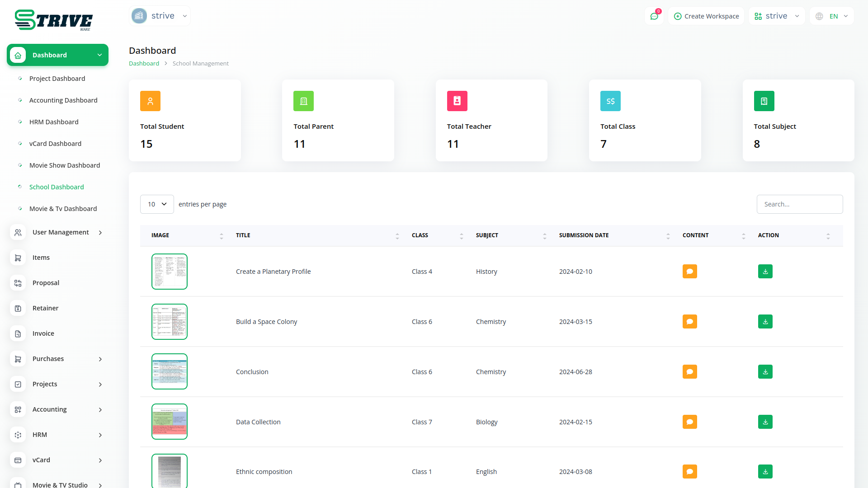
Task: Download the Data Collection homework file
Action: click(x=765, y=422)
